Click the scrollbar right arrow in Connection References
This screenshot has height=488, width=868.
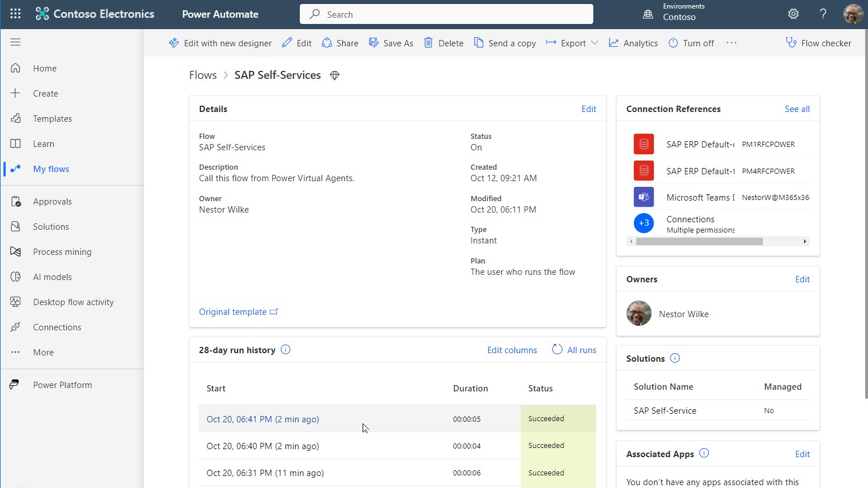[805, 241]
